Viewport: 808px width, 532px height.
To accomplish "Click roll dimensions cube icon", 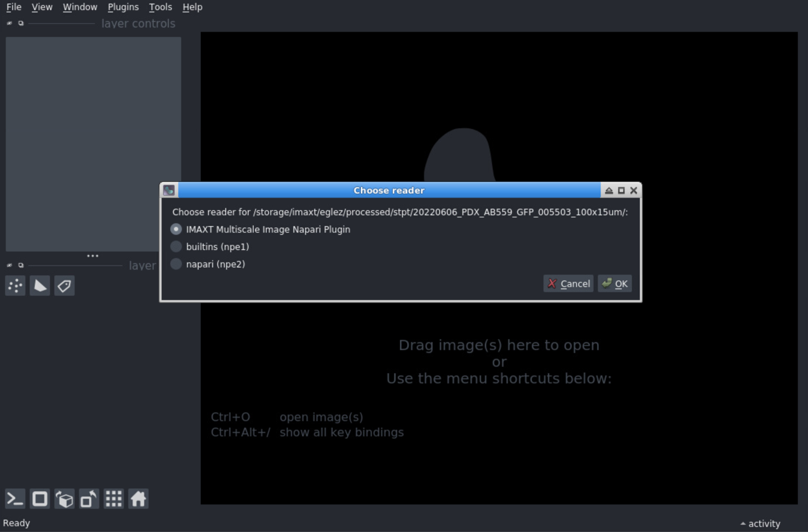I will 64,499.
